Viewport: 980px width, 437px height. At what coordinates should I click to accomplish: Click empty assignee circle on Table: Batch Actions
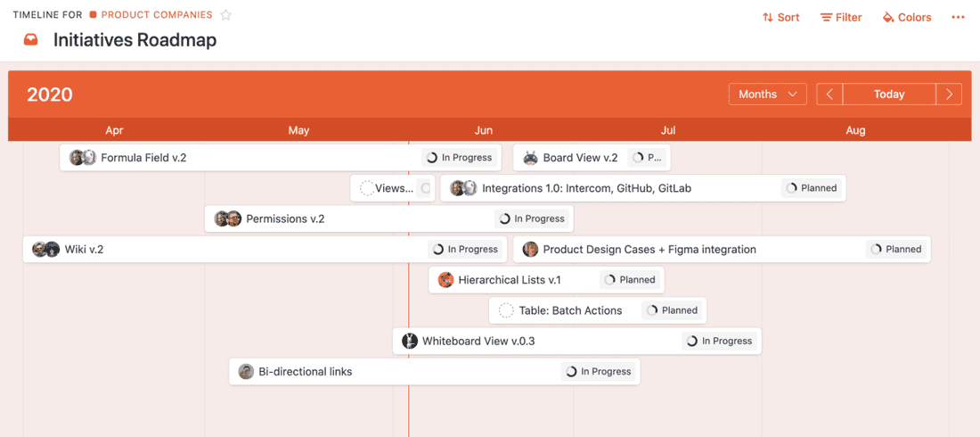506,310
